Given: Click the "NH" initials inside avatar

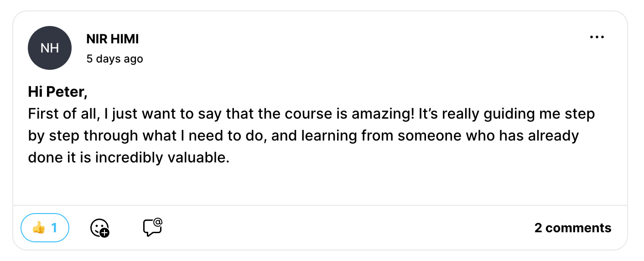Looking at the screenshot, I should 50,48.
